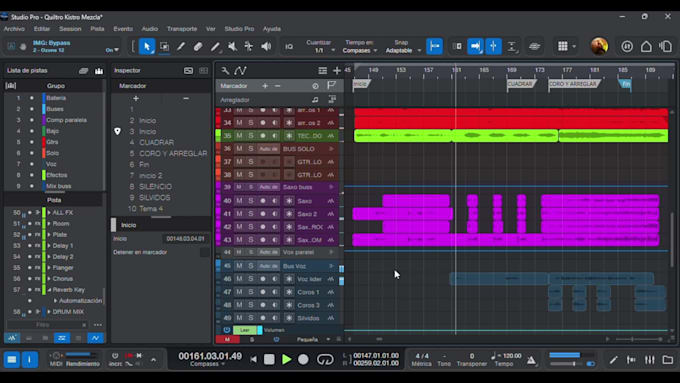
Task: Click the Stop transport button
Action: pos(269,359)
